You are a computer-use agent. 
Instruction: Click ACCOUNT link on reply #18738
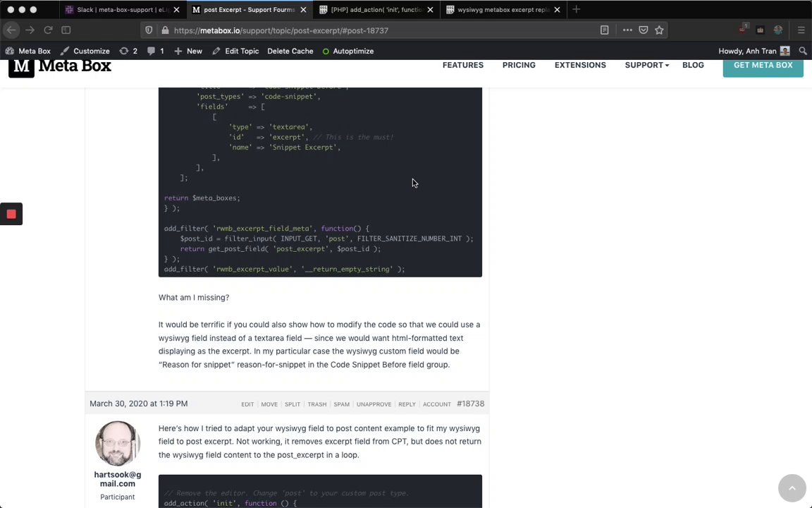tap(436, 404)
